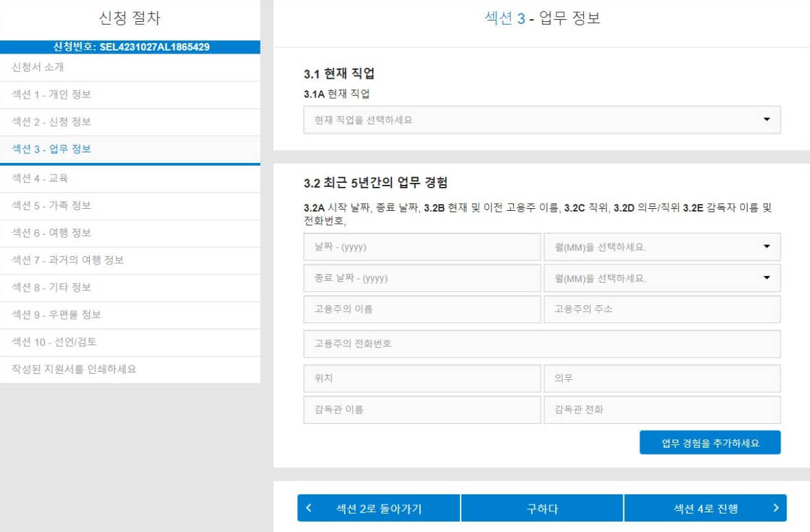The height and width of the screenshot is (532, 810).
Task: Open the start 월(MM) month dropdown
Action: tap(661, 247)
